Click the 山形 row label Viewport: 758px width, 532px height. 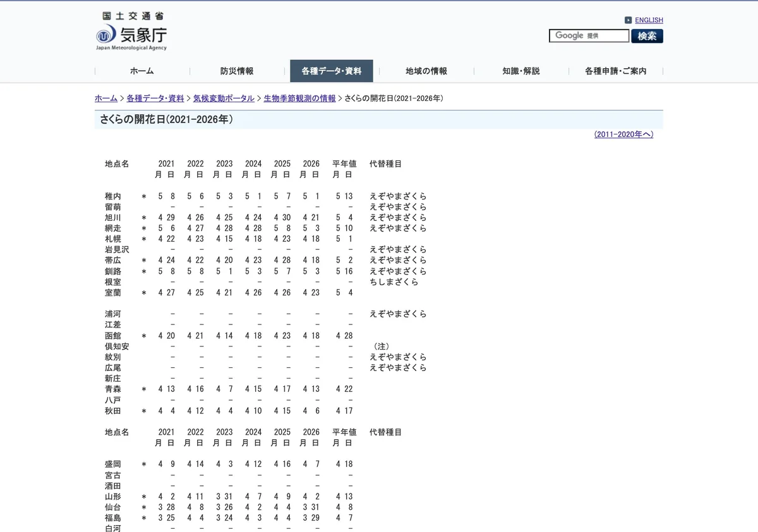pyautogui.click(x=113, y=497)
